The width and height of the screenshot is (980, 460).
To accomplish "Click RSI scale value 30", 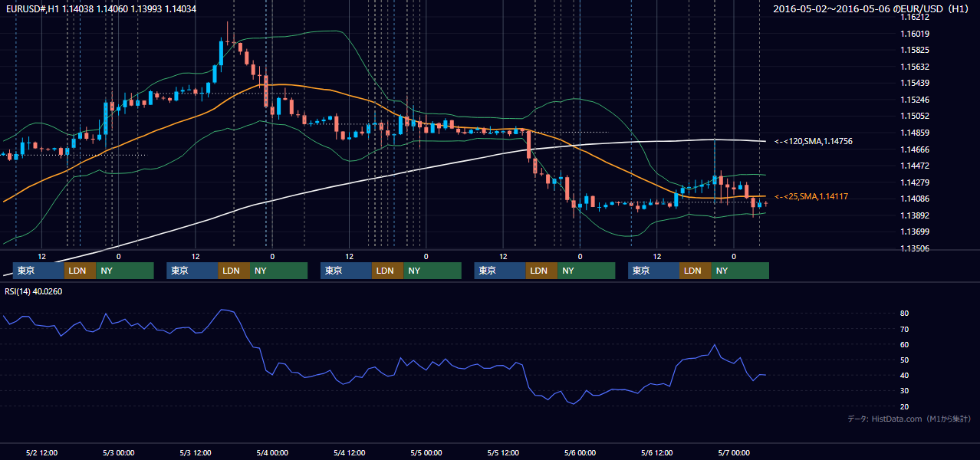I will [x=905, y=390].
